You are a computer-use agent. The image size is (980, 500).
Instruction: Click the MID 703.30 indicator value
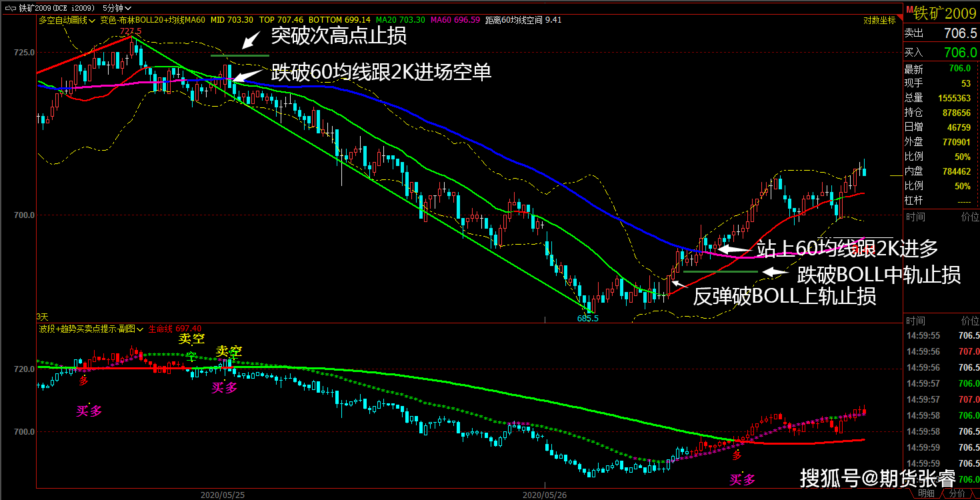[x=233, y=20]
